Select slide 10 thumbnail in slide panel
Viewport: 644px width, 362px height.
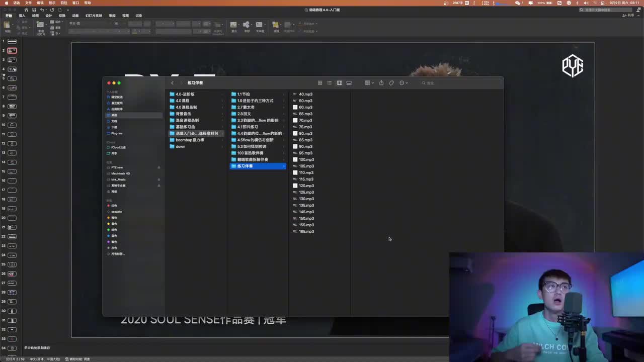click(x=12, y=125)
